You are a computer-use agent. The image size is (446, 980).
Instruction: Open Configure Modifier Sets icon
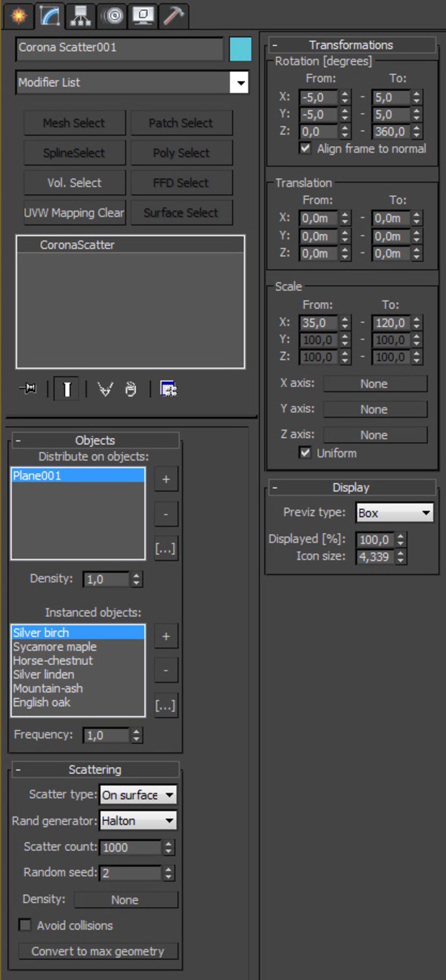168,389
